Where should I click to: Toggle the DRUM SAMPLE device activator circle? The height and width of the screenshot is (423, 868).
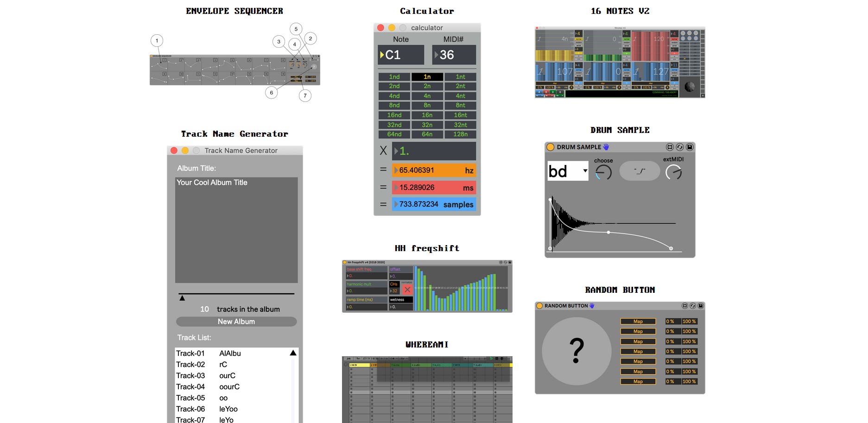[551, 147]
